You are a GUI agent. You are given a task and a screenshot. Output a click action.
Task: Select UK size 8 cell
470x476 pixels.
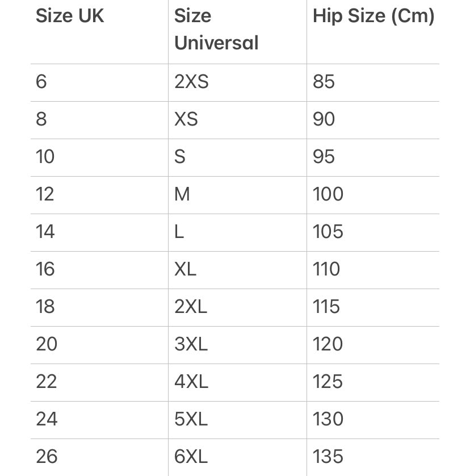(41, 119)
